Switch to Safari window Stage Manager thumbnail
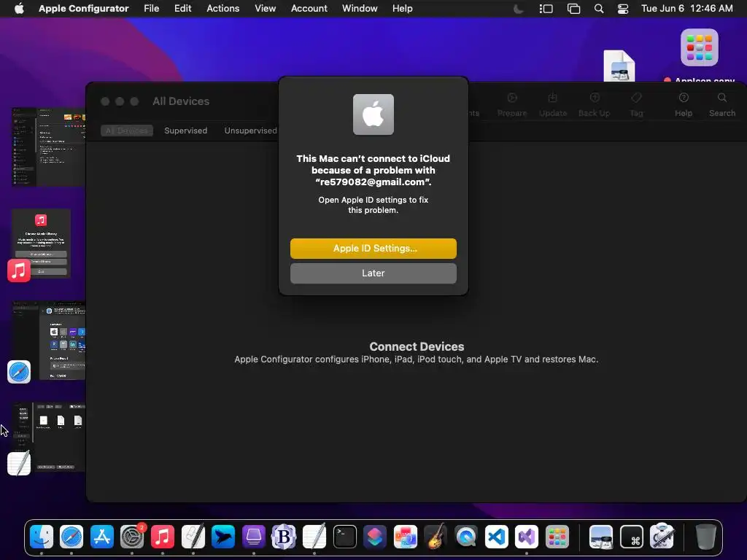The height and width of the screenshot is (560, 747). (x=48, y=340)
